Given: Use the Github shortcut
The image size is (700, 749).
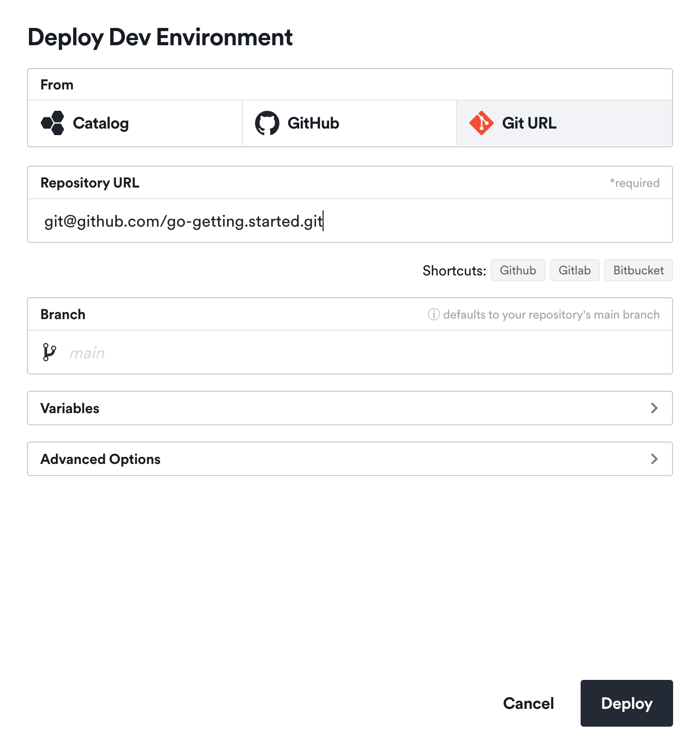Looking at the screenshot, I should point(518,270).
